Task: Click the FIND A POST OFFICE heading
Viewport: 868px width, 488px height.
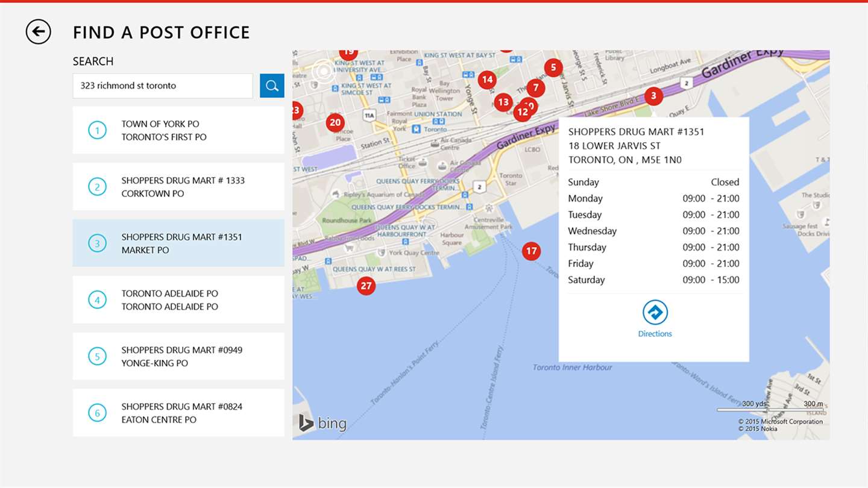Action: click(x=162, y=33)
